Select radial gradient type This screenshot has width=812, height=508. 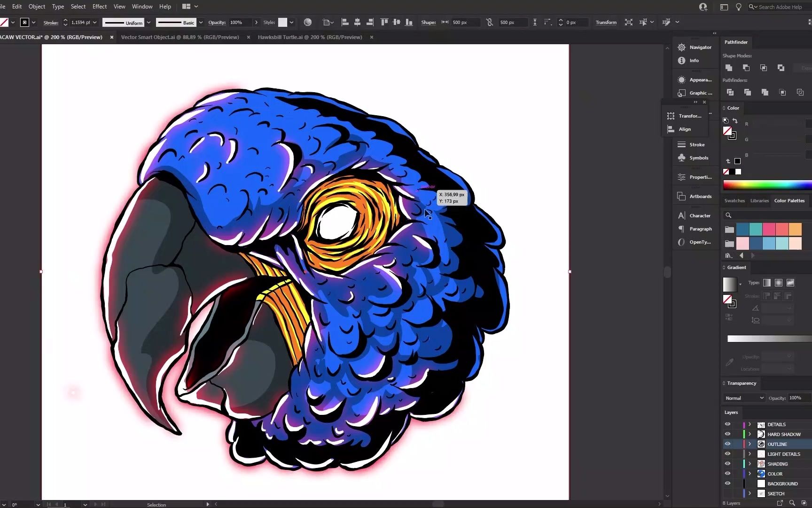point(779,283)
